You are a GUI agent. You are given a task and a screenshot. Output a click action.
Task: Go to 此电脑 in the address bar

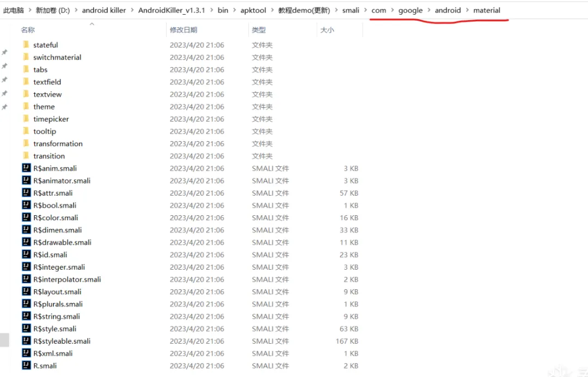click(14, 10)
